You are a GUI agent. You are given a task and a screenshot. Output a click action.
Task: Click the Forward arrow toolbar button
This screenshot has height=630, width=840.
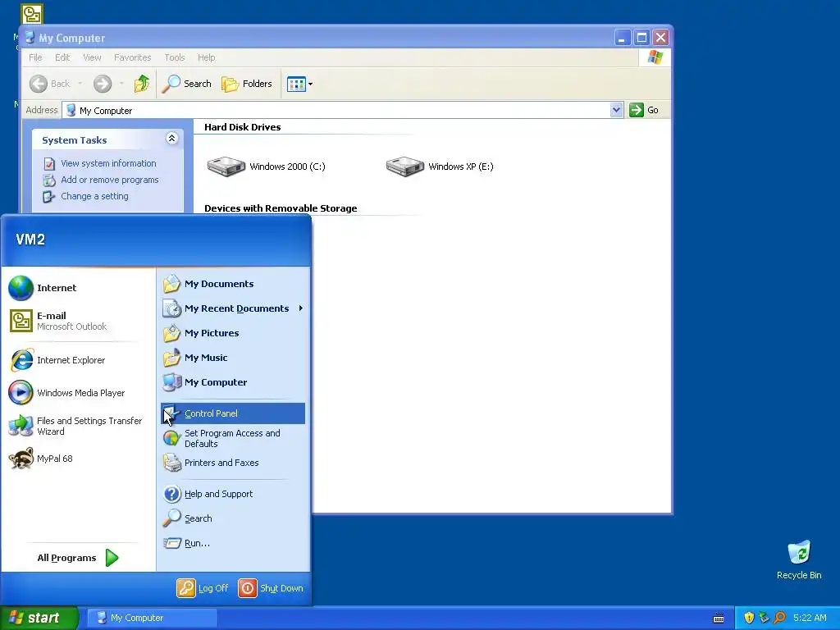(x=103, y=84)
